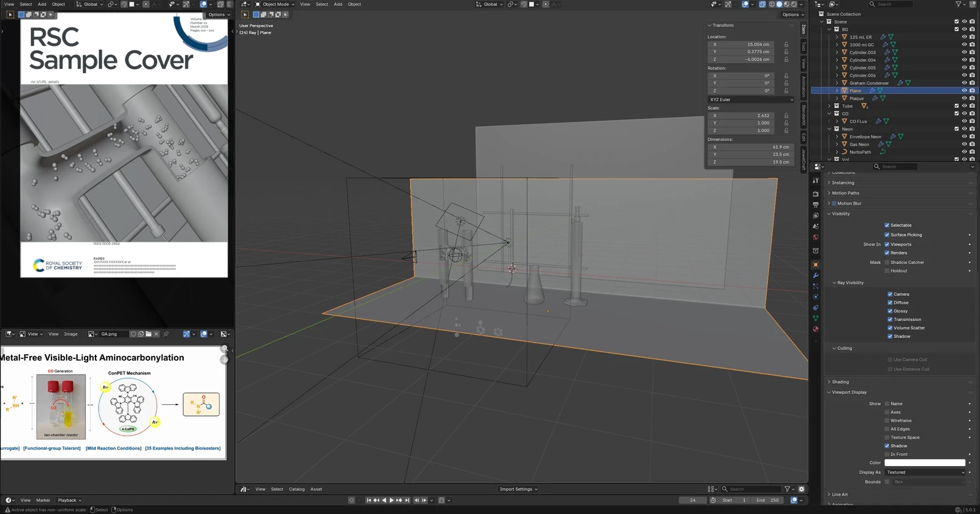
Task: Open the Add menu in 3D viewport
Action: [x=338, y=4]
